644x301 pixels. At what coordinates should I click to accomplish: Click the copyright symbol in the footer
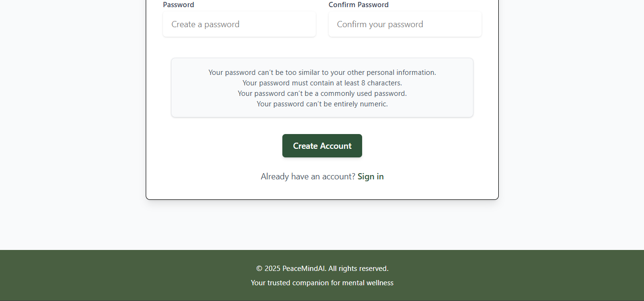point(259,269)
